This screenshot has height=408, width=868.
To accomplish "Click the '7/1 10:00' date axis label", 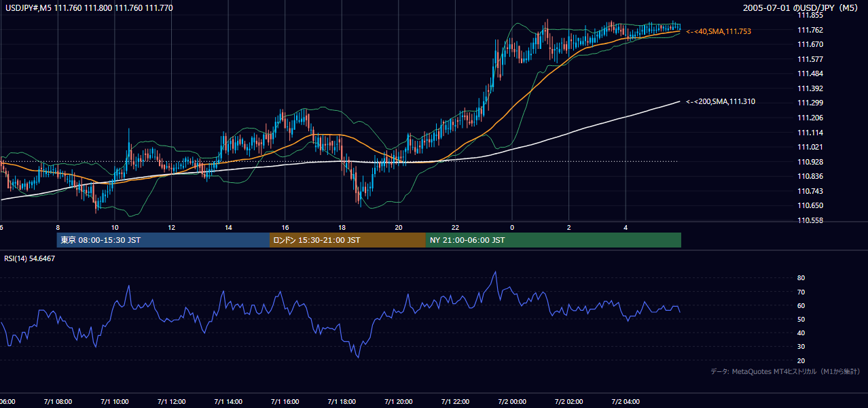I will [115, 402].
